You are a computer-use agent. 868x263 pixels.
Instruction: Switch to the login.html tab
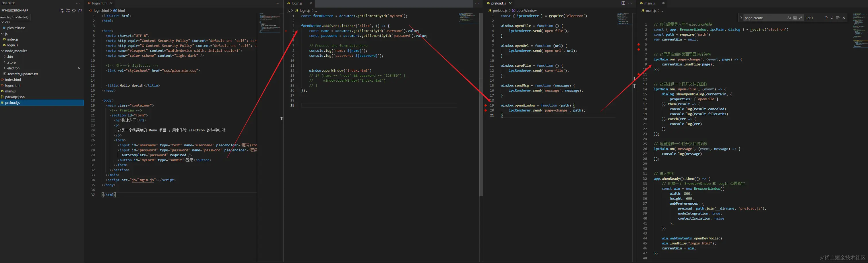[100, 3]
